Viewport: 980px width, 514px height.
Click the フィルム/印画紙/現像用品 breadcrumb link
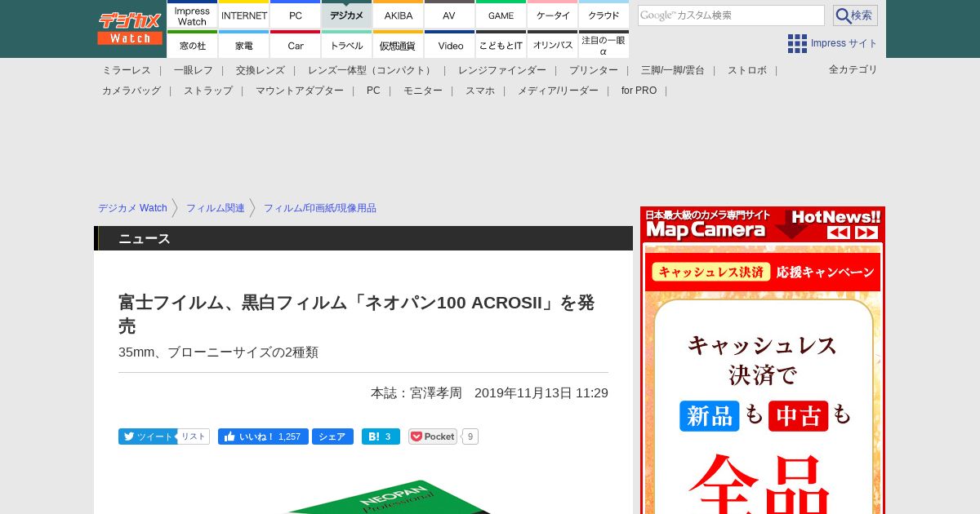point(320,208)
